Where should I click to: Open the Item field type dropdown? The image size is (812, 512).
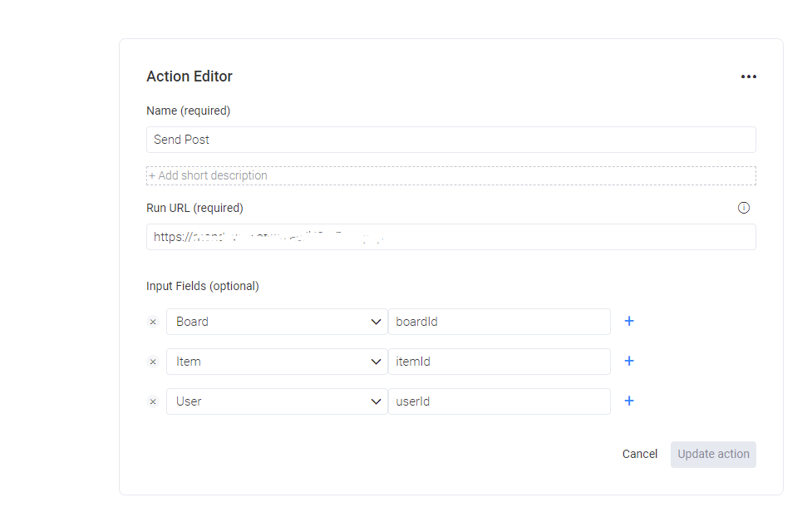pyautogui.click(x=277, y=362)
